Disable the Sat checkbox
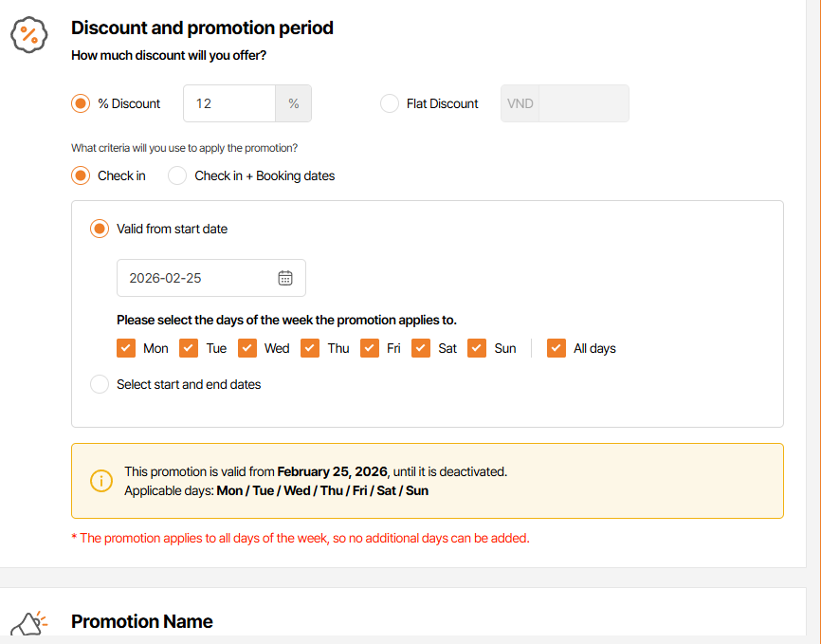821x644 pixels. click(x=421, y=348)
